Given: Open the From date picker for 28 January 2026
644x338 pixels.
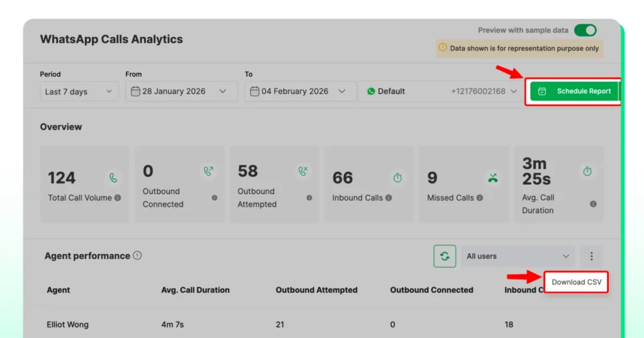Looking at the screenshot, I should (x=181, y=92).
